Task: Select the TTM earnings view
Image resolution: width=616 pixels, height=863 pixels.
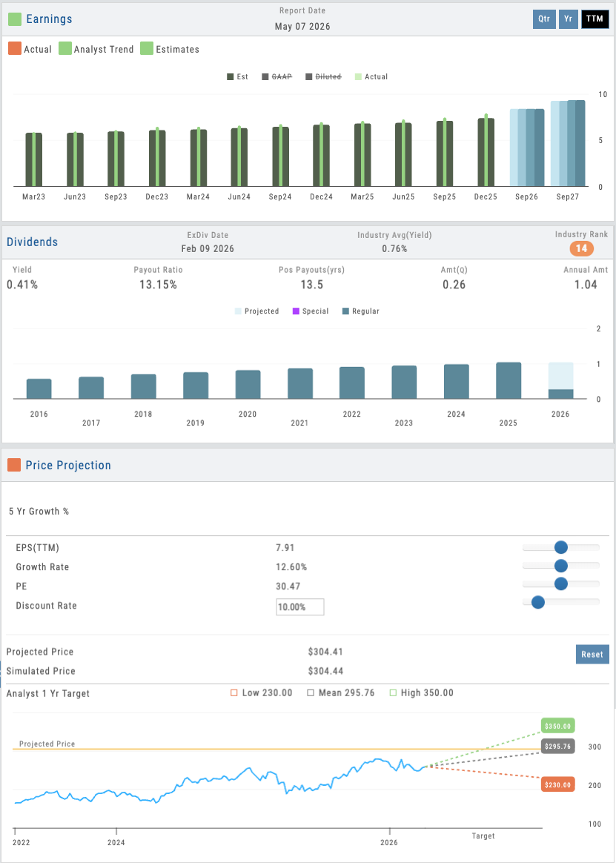Action: 595,19
